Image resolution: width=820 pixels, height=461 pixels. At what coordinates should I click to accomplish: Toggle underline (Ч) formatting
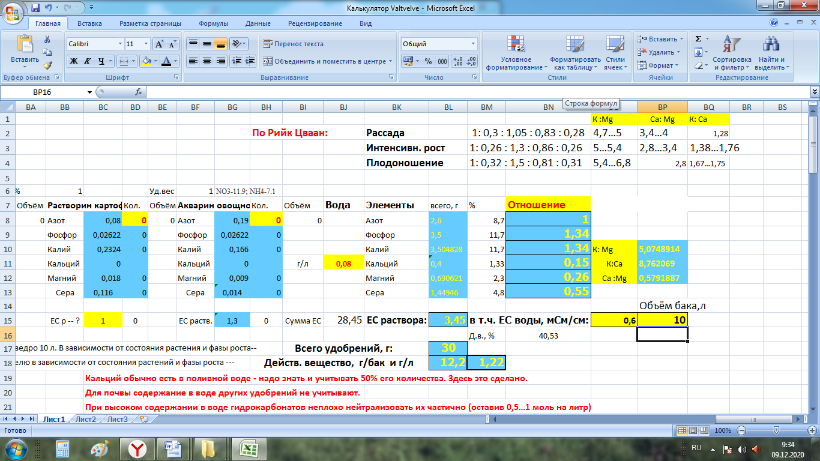(x=101, y=61)
